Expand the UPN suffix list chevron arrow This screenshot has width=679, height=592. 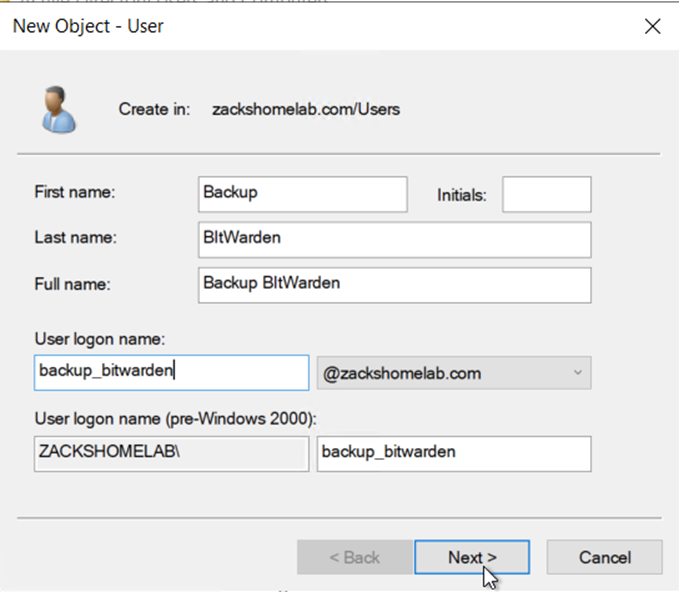coord(577,372)
